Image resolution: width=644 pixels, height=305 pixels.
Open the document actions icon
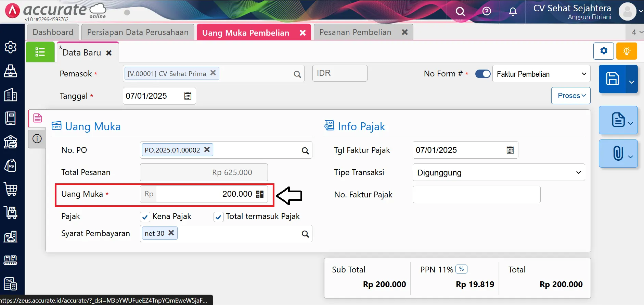pos(618,120)
